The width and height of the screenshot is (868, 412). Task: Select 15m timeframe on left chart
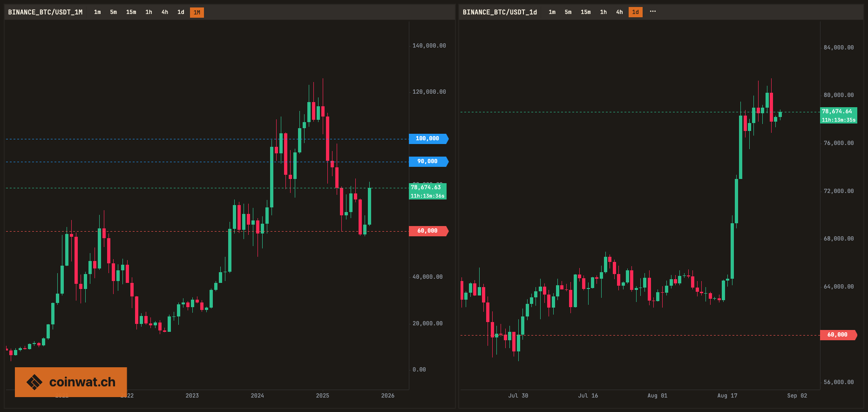pos(131,12)
